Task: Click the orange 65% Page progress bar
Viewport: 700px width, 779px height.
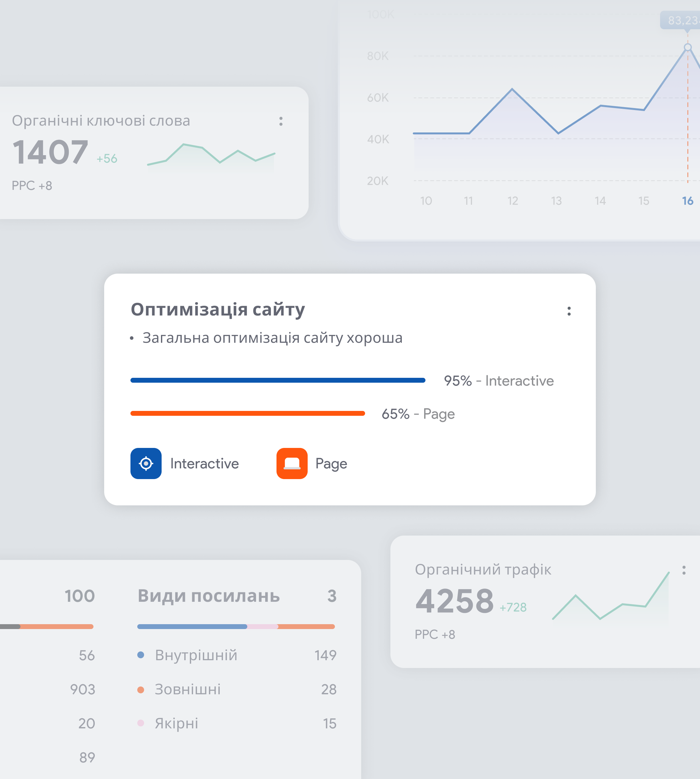Action: click(x=247, y=413)
